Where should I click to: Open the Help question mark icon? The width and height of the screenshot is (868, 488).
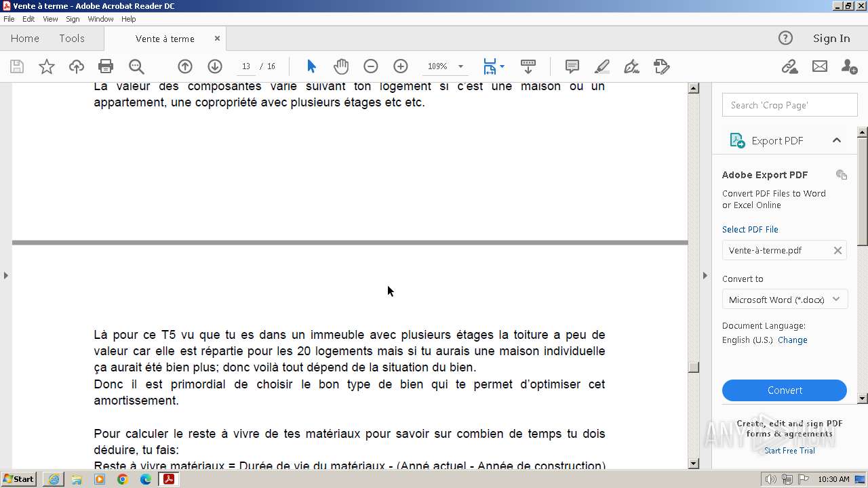coord(785,38)
